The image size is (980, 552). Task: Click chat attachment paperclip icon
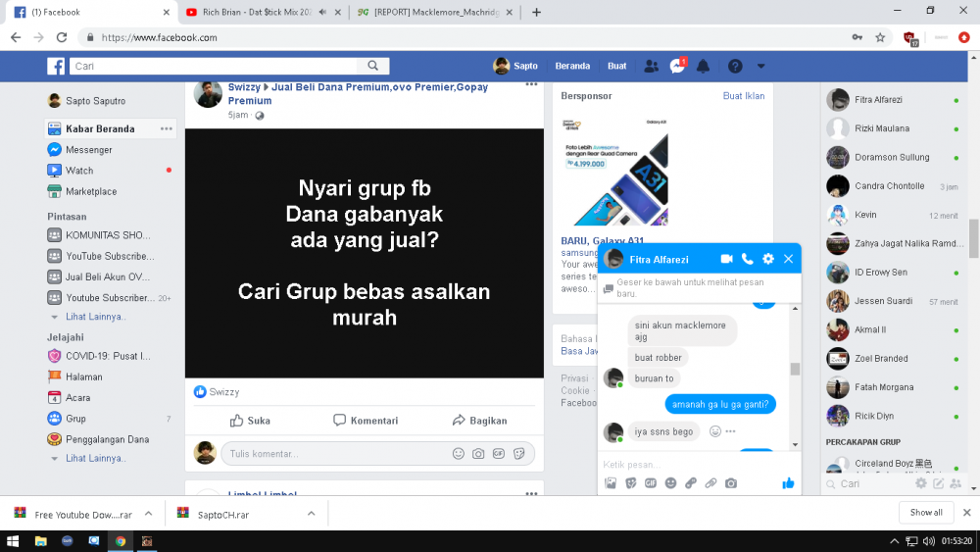click(x=710, y=483)
